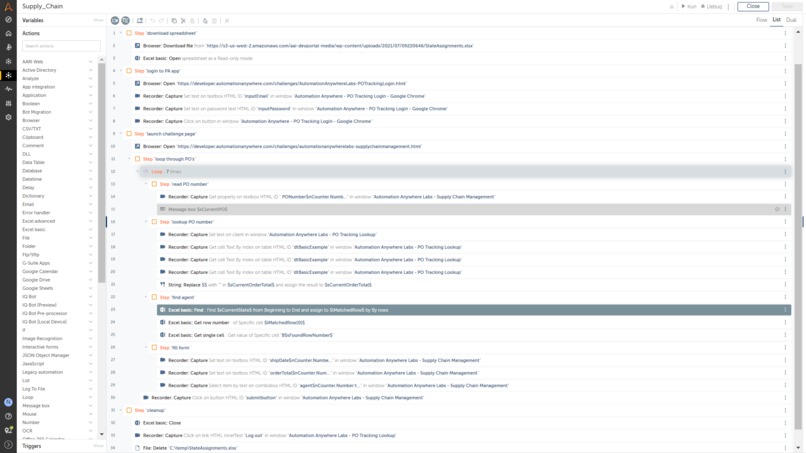Select the 'Excel basic: Get row number' row
This screenshot has height=453, width=806.
(x=473, y=322)
